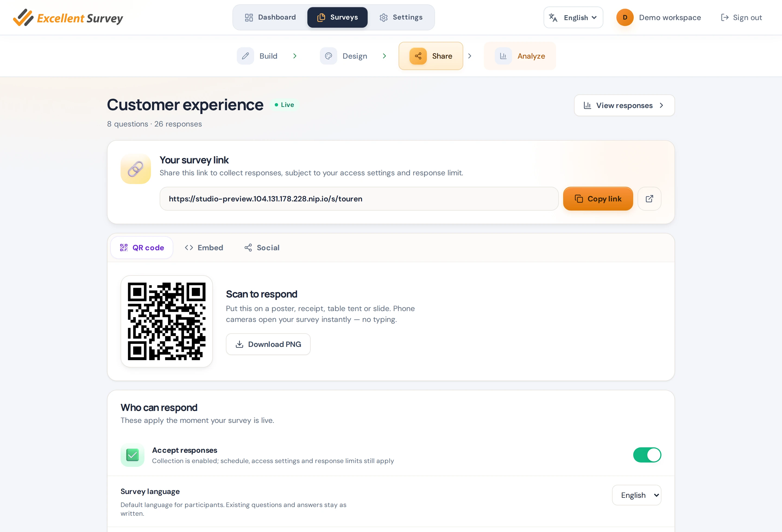The width and height of the screenshot is (782, 532).
Task: Click the bar chart icon beside Analyze
Action: pyautogui.click(x=503, y=56)
